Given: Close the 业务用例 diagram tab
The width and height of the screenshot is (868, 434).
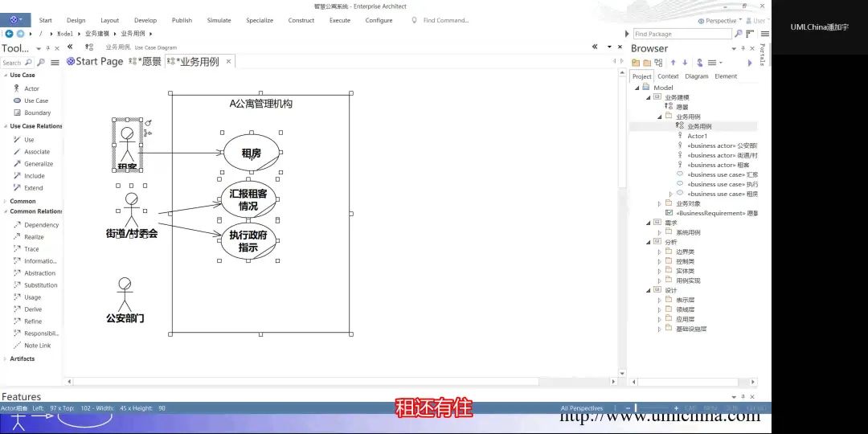Looking at the screenshot, I should [x=228, y=61].
